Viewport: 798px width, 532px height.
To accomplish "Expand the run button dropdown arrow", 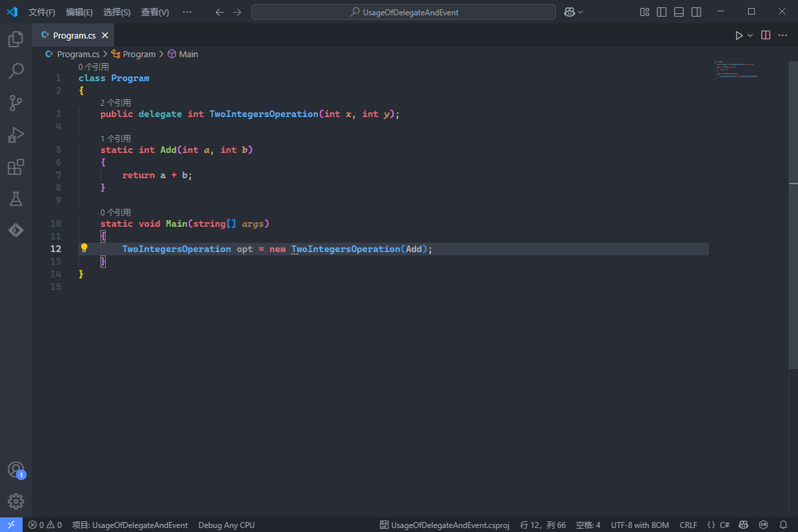I will [750, 35].
